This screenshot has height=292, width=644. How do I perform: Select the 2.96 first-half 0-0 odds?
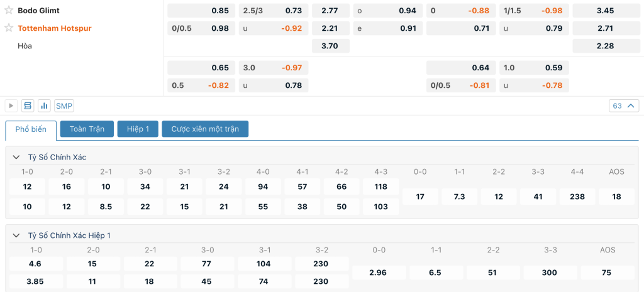coord(379,273)
